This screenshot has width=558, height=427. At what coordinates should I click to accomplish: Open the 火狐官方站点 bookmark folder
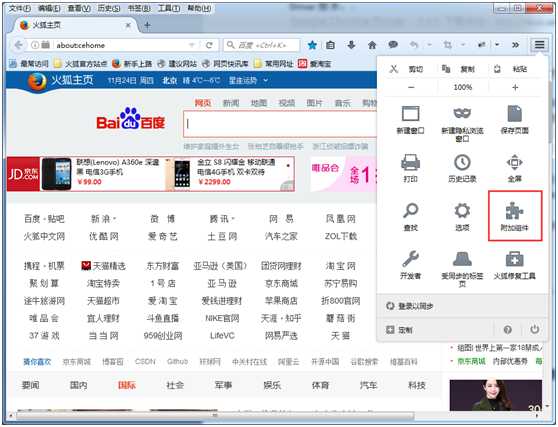tap(80, 64)
